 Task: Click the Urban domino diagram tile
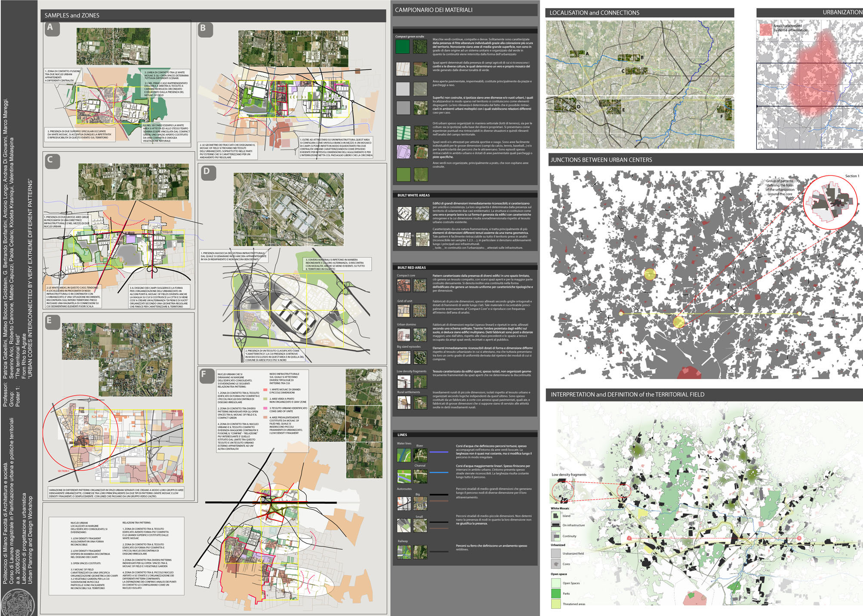[404, 334]
